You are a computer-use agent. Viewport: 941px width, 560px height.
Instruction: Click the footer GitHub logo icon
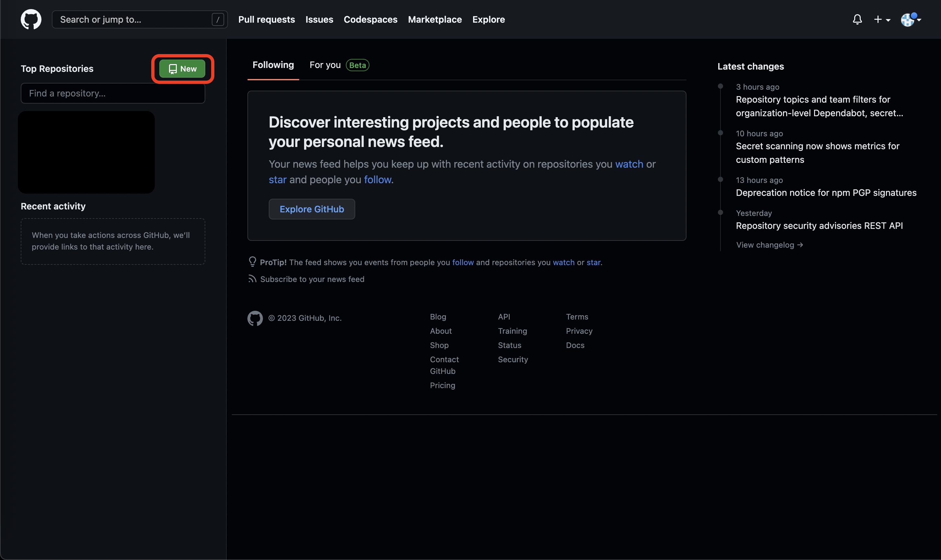[255, 318]
